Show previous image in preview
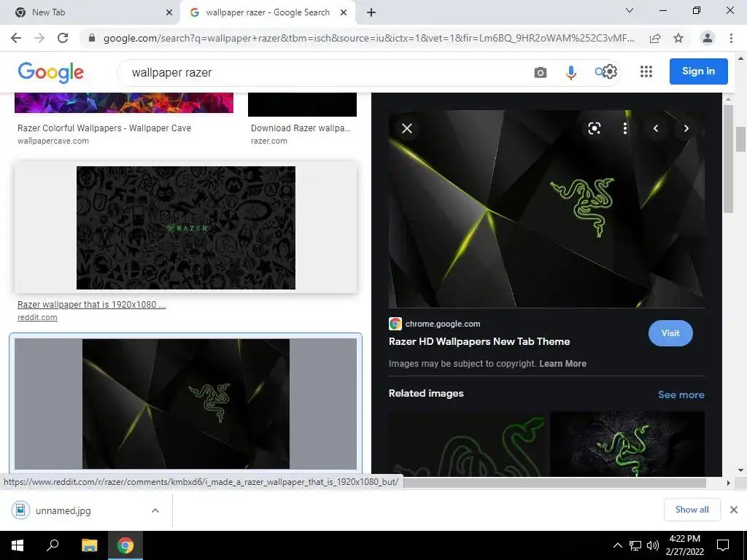The width and height of the screenshot is (747, 560). tap(656, 128)
